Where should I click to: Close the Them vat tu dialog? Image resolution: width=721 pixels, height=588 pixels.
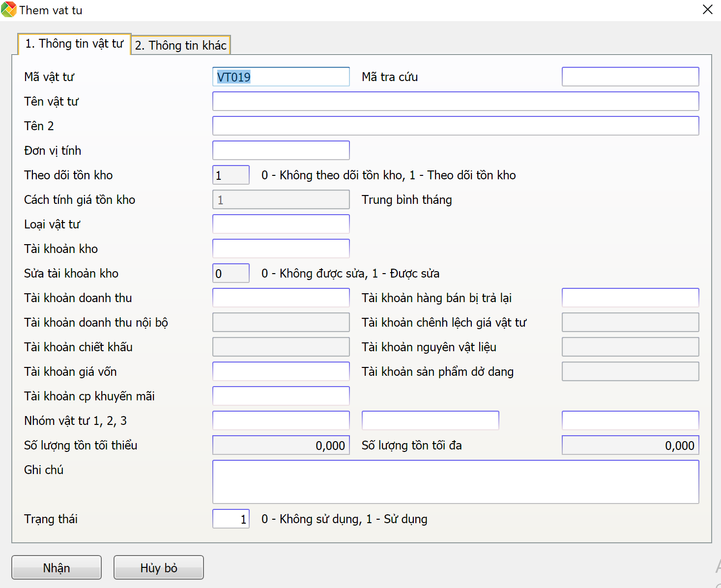(708, 10)
